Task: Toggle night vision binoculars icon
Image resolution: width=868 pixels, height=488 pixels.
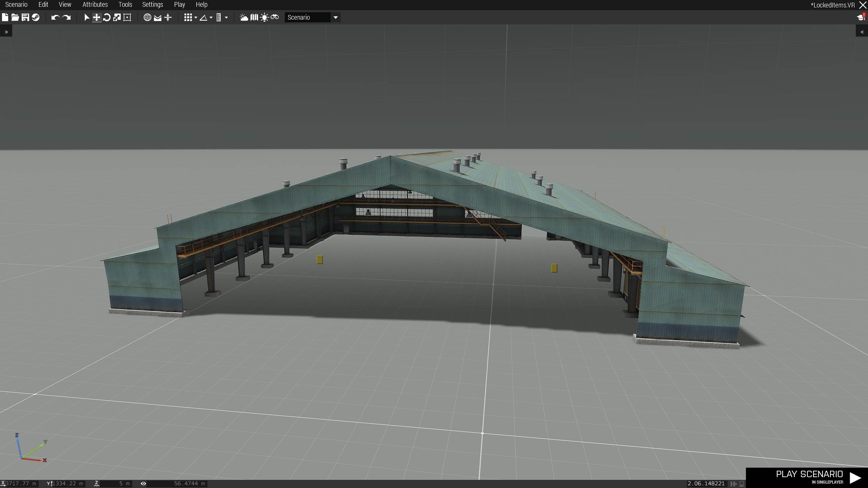Action: (275, 17)
